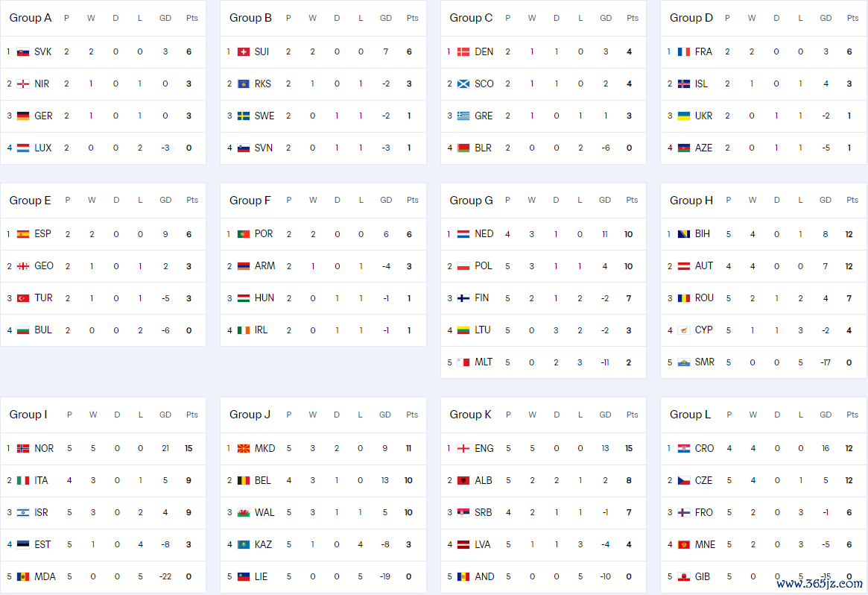Select the BEL team name in Group J

click(262, 481)
